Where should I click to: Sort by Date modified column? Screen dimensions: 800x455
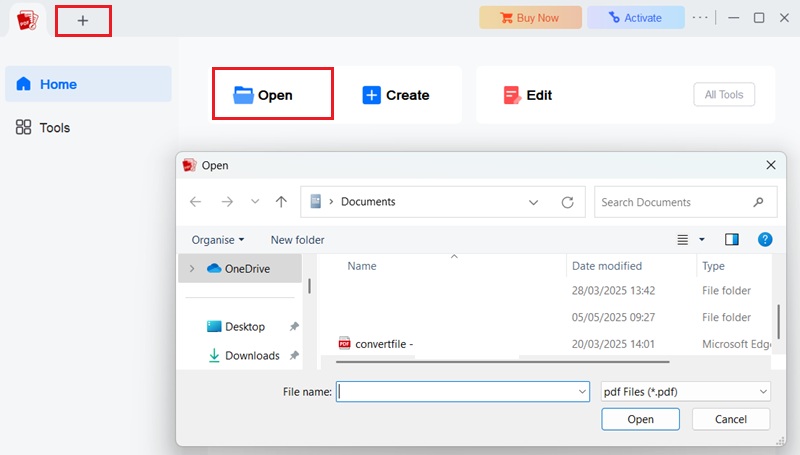[x=607, y=266]
